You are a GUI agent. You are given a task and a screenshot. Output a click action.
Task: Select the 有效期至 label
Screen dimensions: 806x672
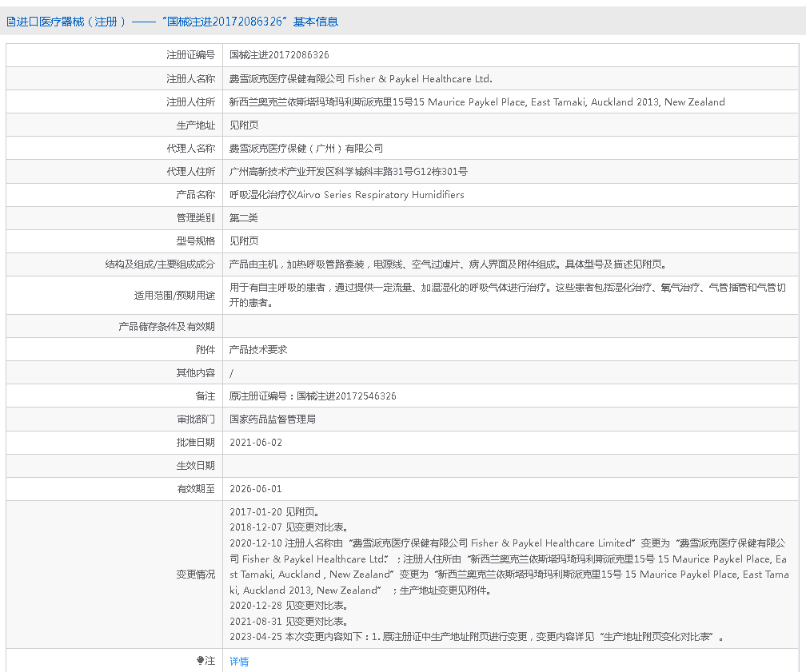tap(196, 488)
